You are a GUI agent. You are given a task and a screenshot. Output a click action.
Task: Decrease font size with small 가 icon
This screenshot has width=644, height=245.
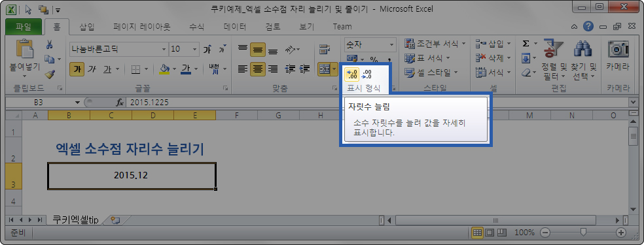[x=222, y=49]
